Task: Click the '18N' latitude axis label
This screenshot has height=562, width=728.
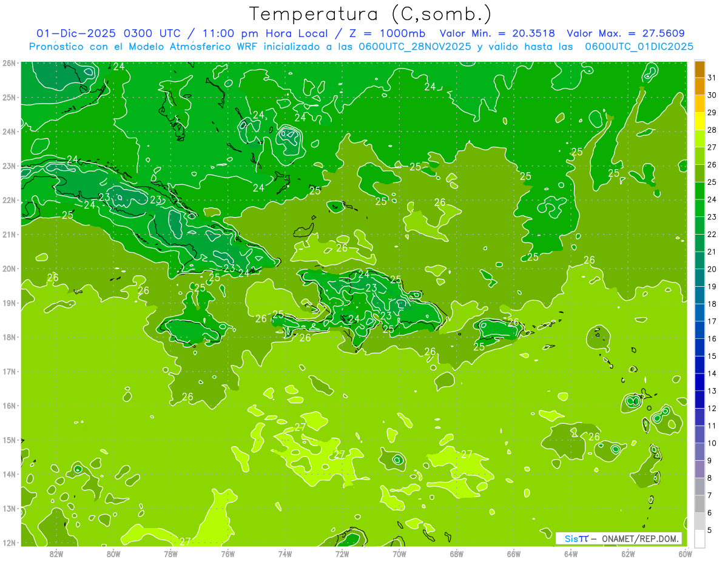Action: coord(8,337)
